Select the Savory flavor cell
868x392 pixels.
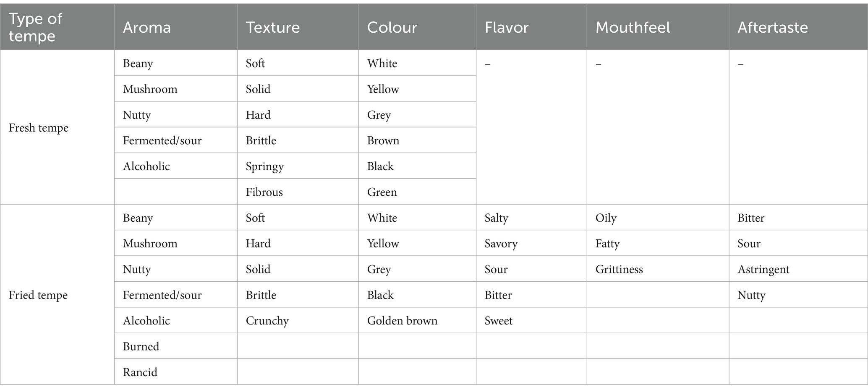[531, 243]
